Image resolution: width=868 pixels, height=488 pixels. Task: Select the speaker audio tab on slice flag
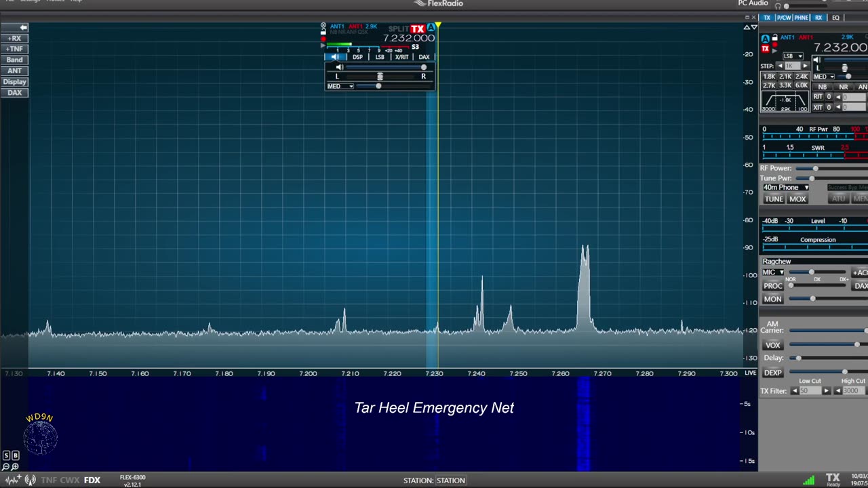(x=336, y=57)
